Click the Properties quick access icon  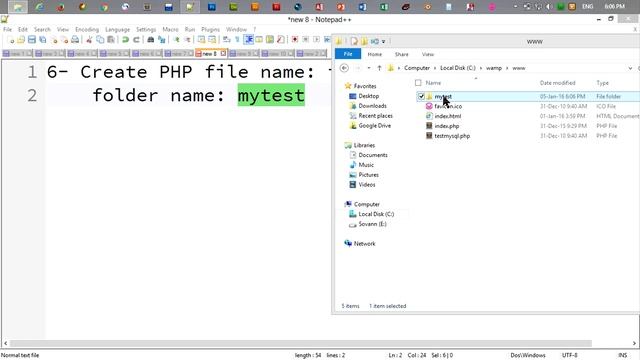tap(354, 41)
